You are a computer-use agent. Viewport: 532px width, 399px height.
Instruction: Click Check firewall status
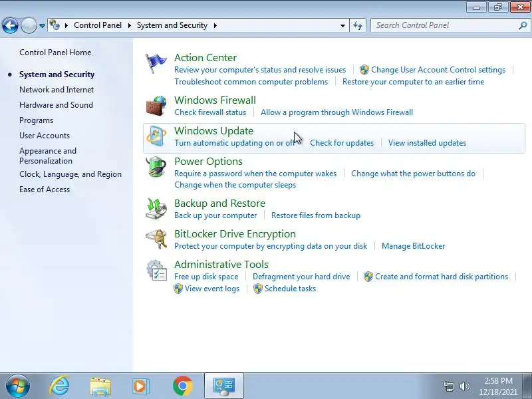(210, 112)
